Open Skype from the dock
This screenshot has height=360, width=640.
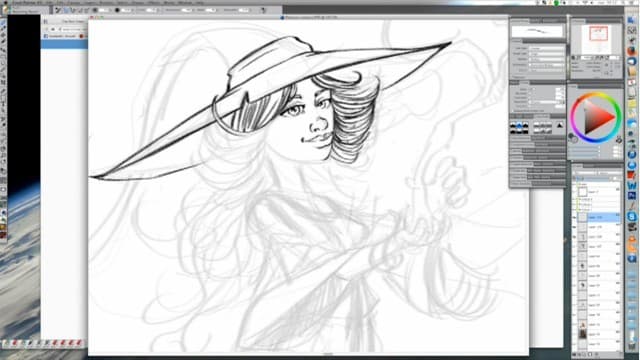[x=632, y=217]
